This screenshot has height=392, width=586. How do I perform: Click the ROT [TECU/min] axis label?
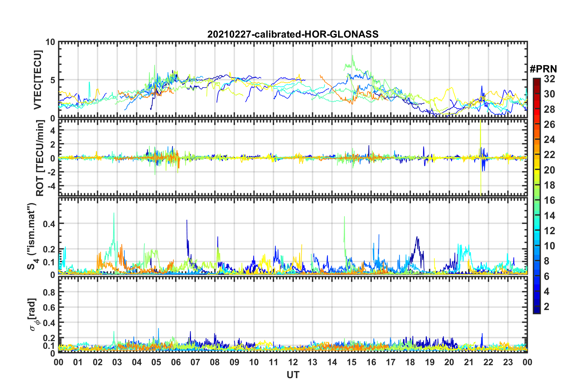tap(40, 158)
